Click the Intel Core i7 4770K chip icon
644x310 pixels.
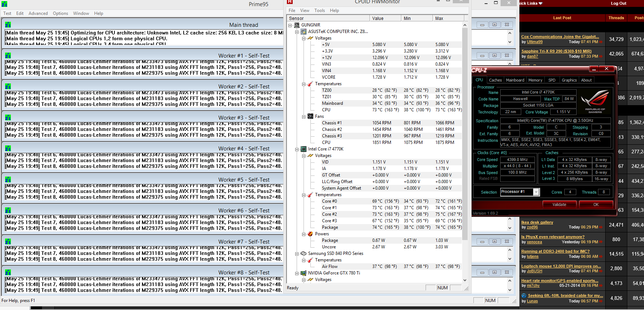304,149
